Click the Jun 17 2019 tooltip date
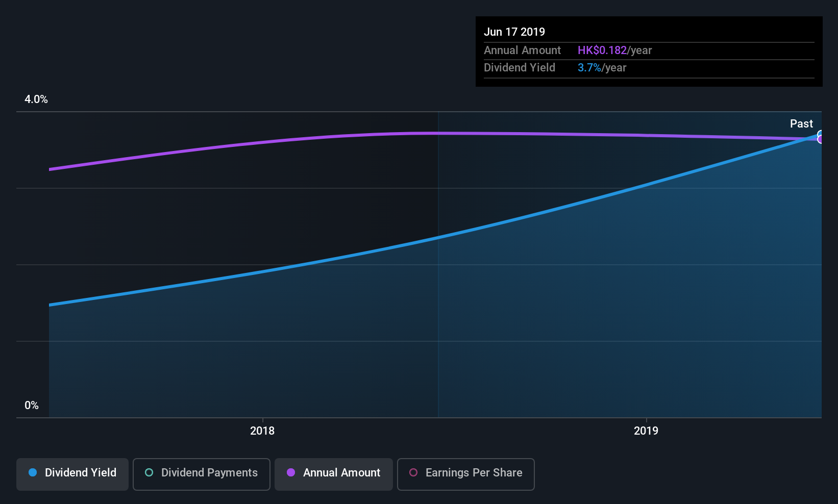The width and height of the screenshot is (838, 504). click(x=514, y=32)
